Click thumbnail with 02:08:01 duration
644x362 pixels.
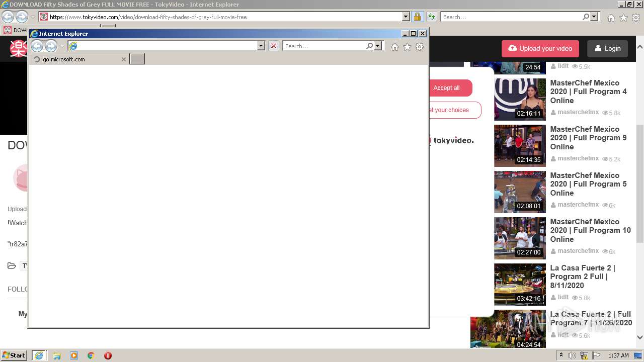tap(520, 192)
